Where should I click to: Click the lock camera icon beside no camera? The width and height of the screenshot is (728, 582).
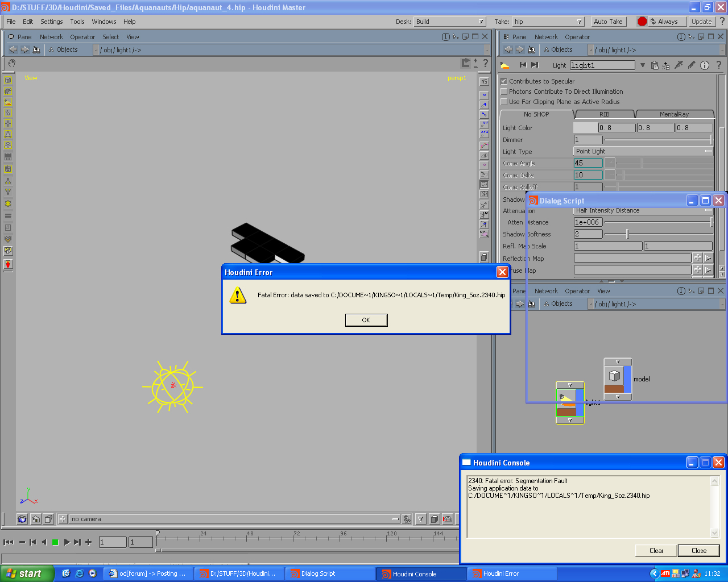click(407, 519)
